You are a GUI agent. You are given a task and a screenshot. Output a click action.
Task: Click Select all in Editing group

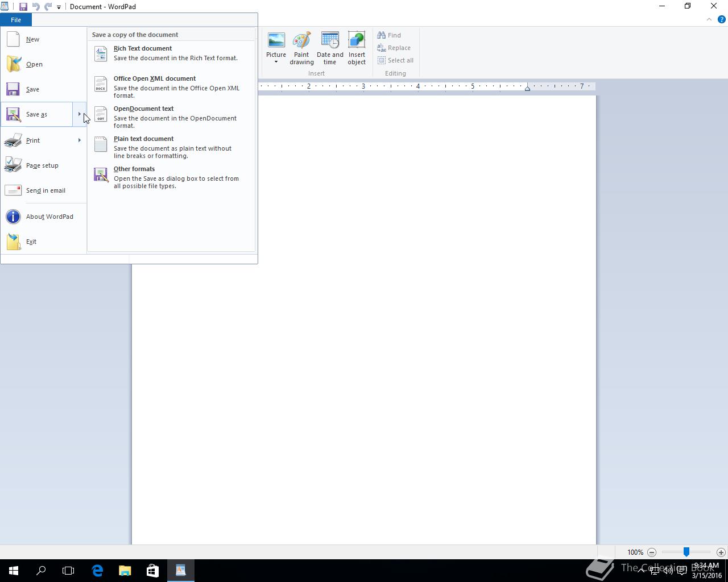click(x=396, y=60)
